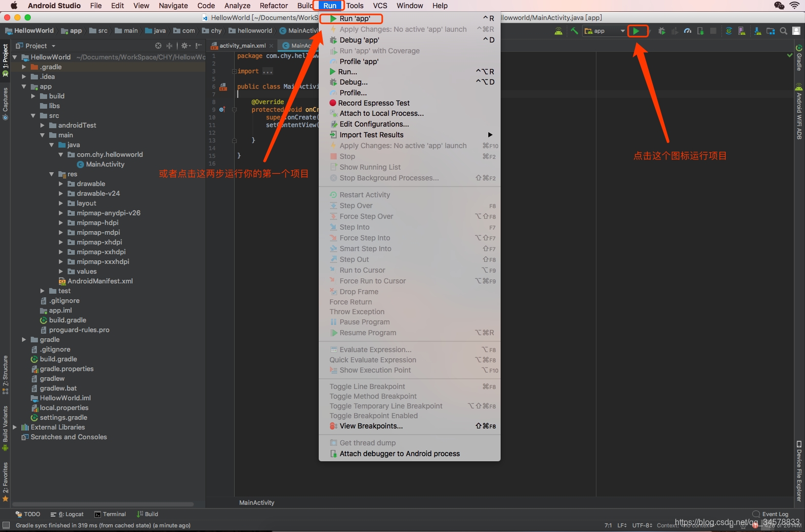805x532 pixels.
Task: Open the Project view selector dropdown
Action: [x=36, y=46]
